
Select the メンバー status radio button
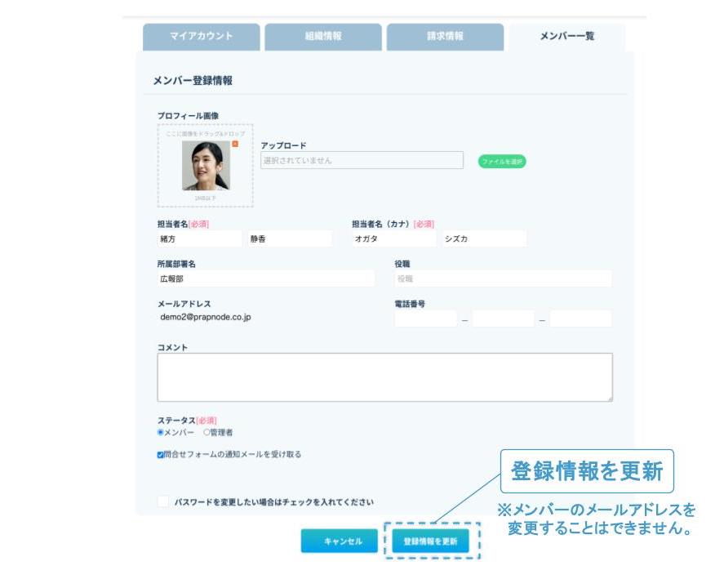[x=161, y=433]
